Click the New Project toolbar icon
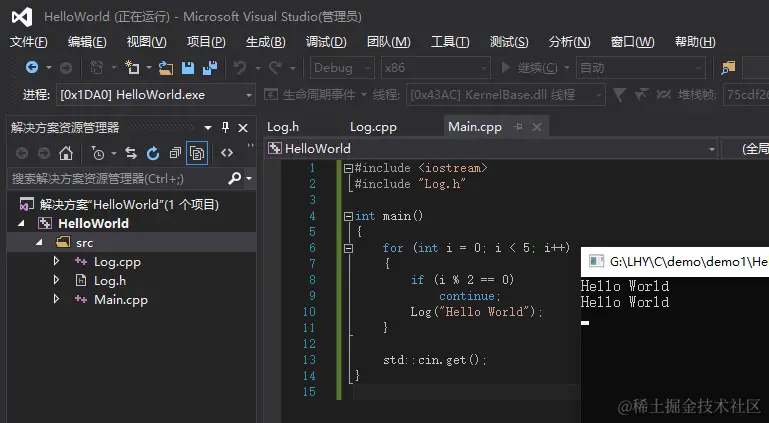 [132, 68]
